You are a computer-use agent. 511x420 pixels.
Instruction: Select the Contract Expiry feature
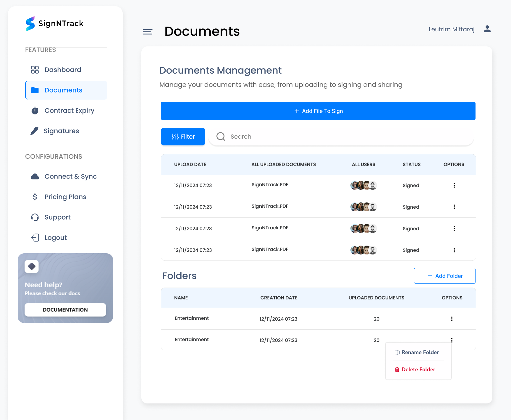click(x=69, y=111)
